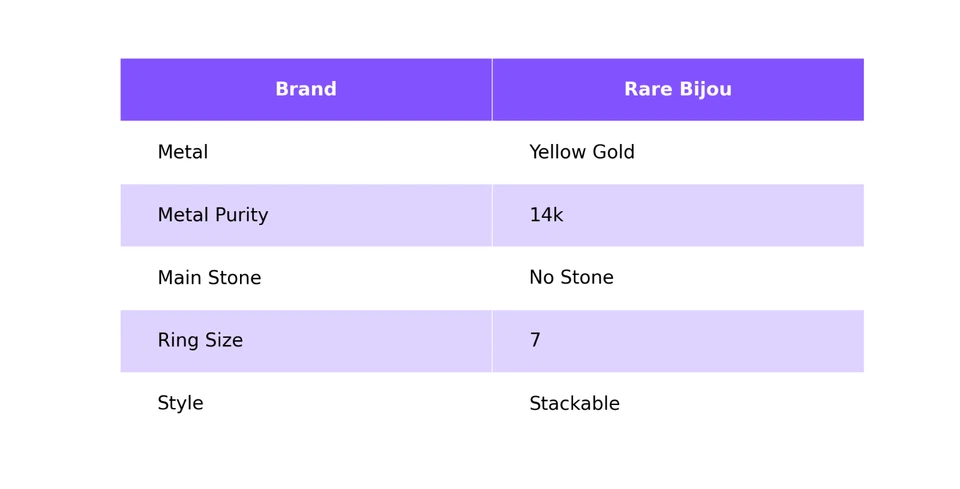Image resolution: width=960 pixels, height=489 pixels.
Task: Click the Metal Purity label
Action: [x=212, y=216]
